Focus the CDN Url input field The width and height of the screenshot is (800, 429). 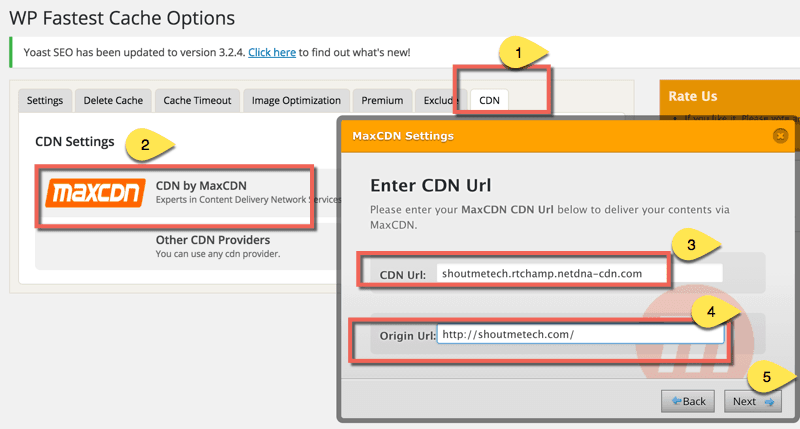[579, 273]
